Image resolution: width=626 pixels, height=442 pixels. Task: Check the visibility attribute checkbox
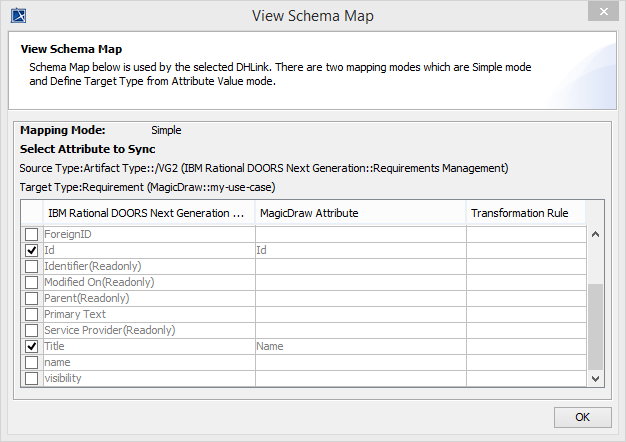point(31,378)
